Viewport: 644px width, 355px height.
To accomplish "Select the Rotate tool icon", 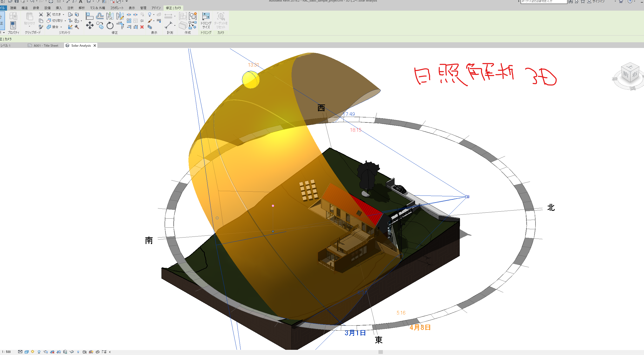I will tap(110, 25).
